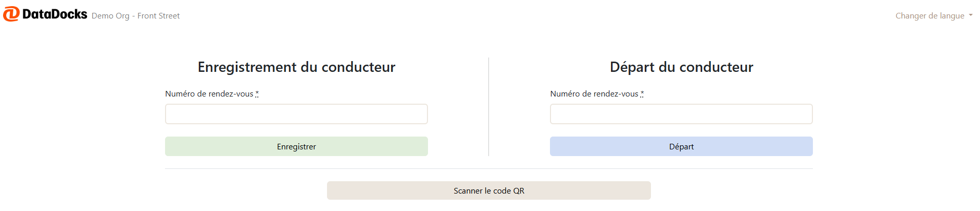This screenshot has width=980, height=211.
Task: Focus the departure appointment number field
Action: point(681,114)
